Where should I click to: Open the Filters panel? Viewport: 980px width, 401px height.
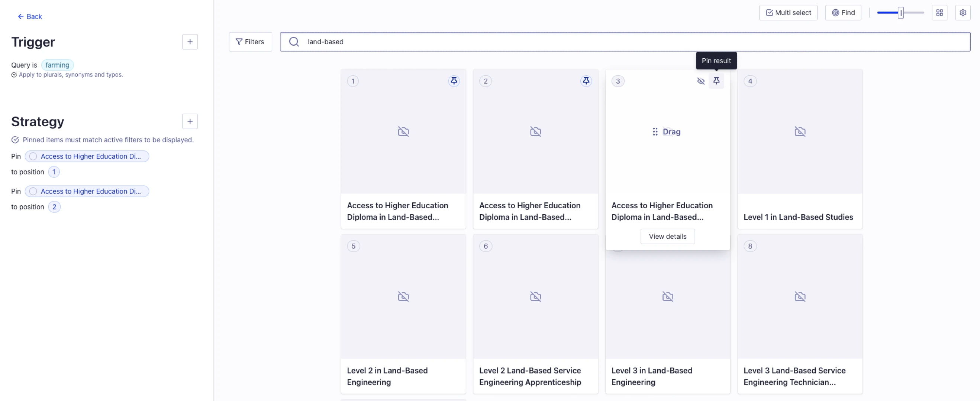[250, 42]
